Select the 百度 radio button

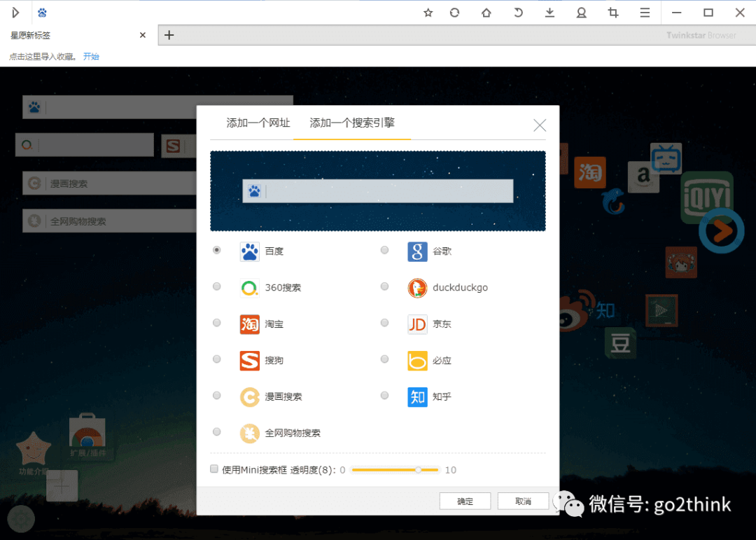(x=217, y=250)
